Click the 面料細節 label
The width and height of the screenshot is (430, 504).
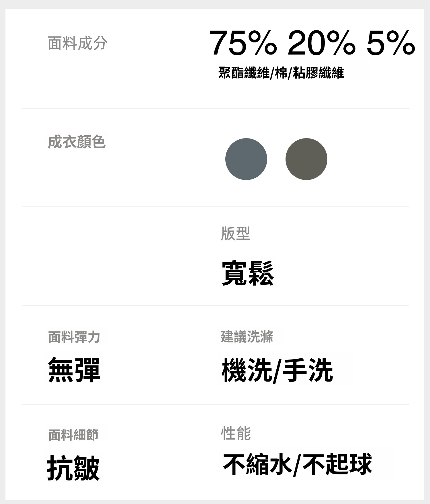click(x=73, y=435)
